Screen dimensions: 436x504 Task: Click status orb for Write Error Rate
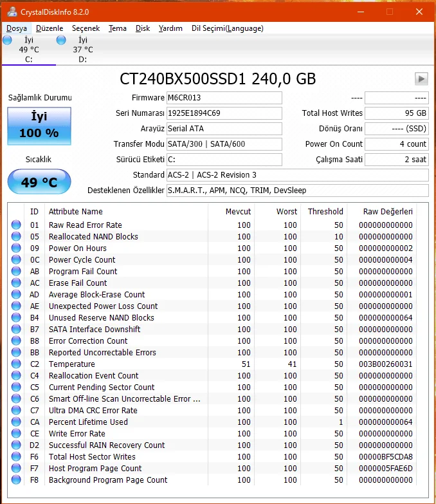(x=16, y=433)
